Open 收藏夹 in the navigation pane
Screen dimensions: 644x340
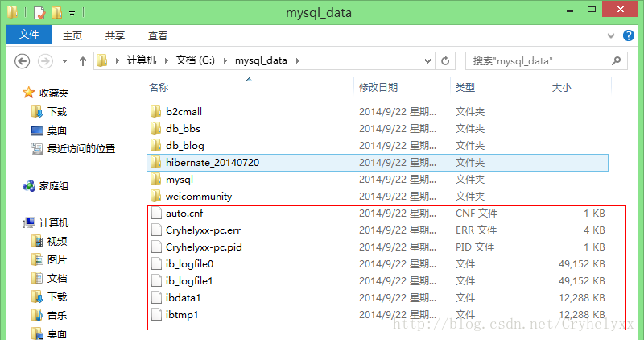tap(46, 93)
